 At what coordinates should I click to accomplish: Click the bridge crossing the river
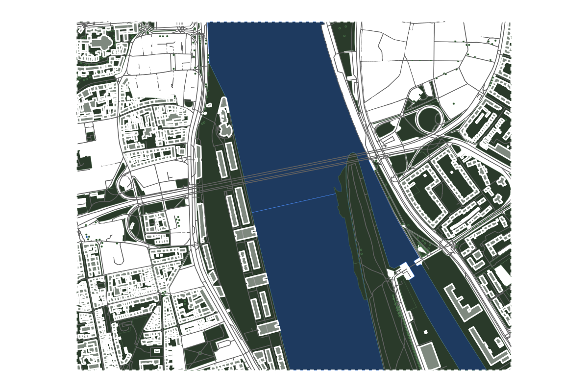point(294,169)
